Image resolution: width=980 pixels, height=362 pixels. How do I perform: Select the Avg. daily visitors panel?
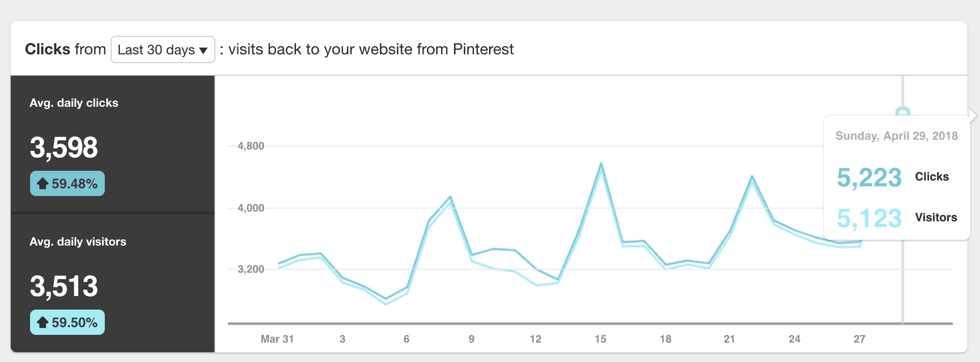pyautogui.click(x=113, y=283)
